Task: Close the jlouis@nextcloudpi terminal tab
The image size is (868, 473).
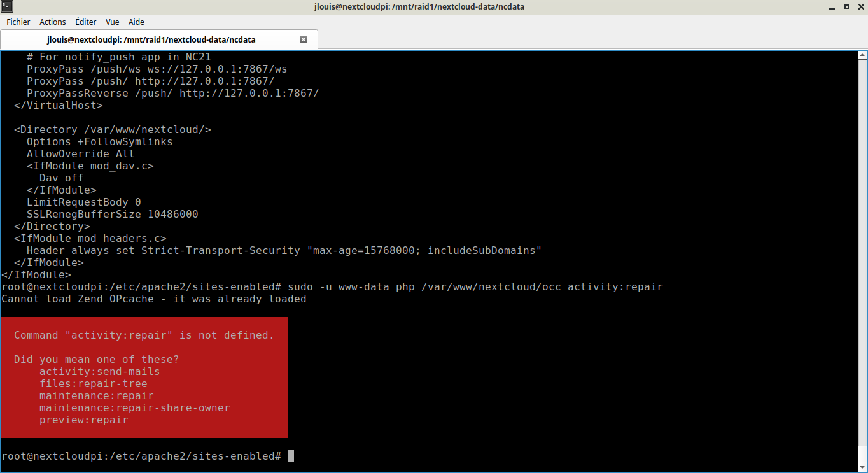Action: pyautogui.click(x=304, y=39)
